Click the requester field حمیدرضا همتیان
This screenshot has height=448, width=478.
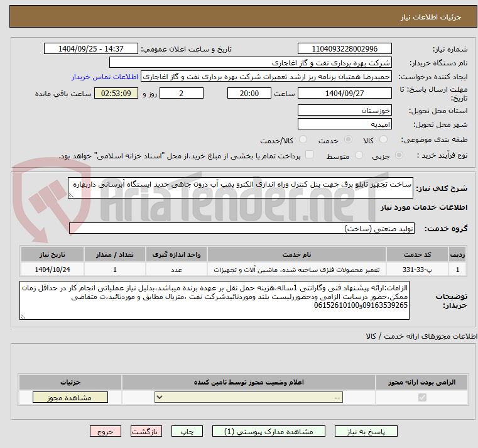pyautogui.click(x=266, y=77)
